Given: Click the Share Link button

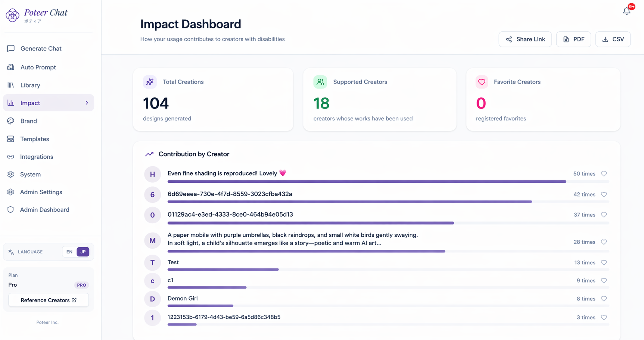Looking at the screenshot, I should click(525, 39).
